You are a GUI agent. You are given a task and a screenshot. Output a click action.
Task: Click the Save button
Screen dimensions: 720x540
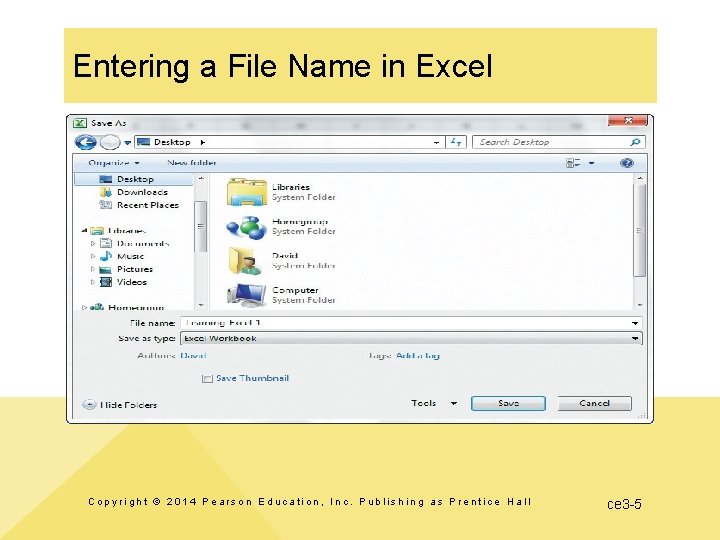tap(508, 403)
